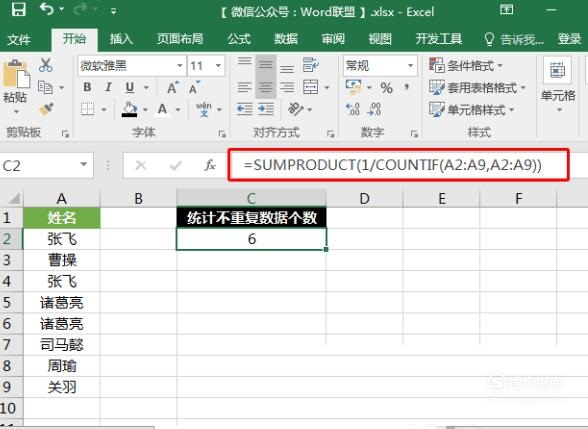Click the Comma Style icon

(406, 88)
